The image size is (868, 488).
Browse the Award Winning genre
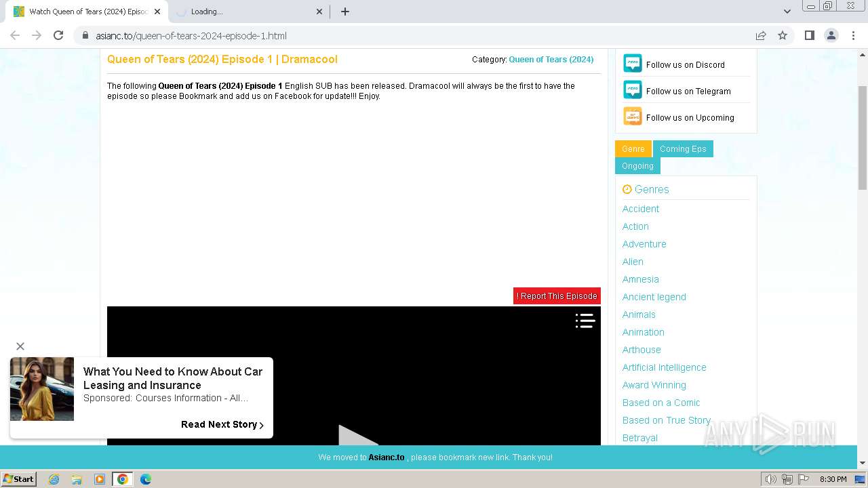654,385
